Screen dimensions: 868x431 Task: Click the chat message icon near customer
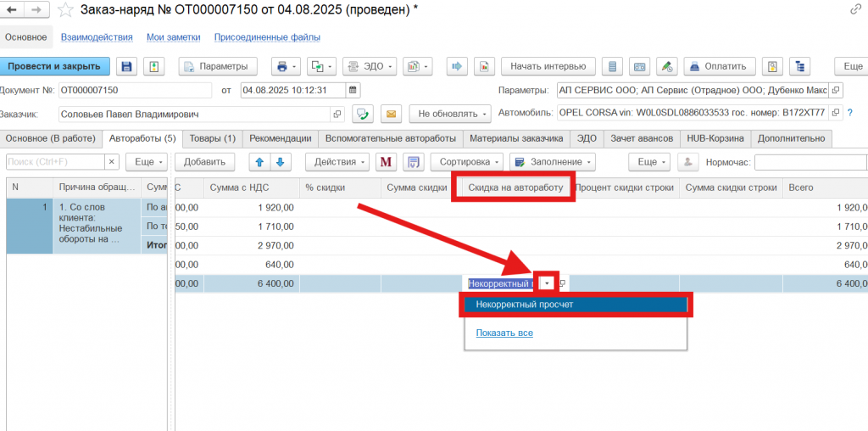363,114
